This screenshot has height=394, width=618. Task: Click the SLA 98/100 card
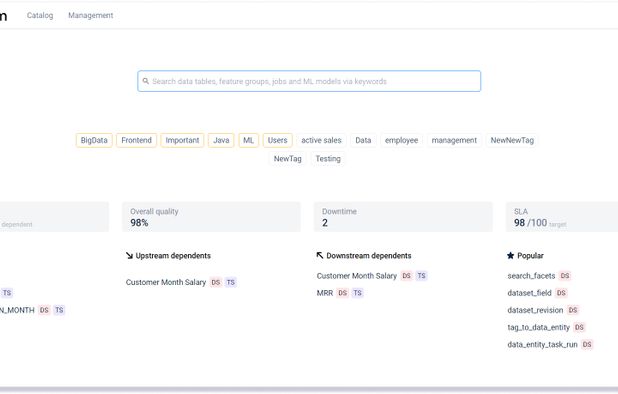tap(562, 217)
